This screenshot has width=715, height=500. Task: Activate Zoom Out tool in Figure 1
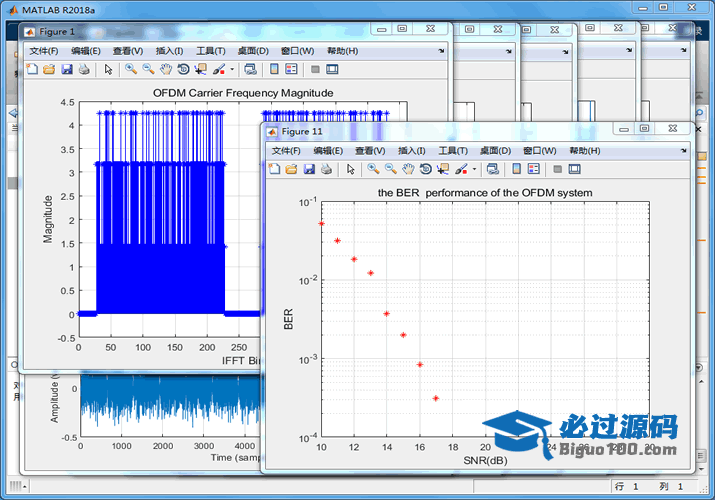click(149, 69)
